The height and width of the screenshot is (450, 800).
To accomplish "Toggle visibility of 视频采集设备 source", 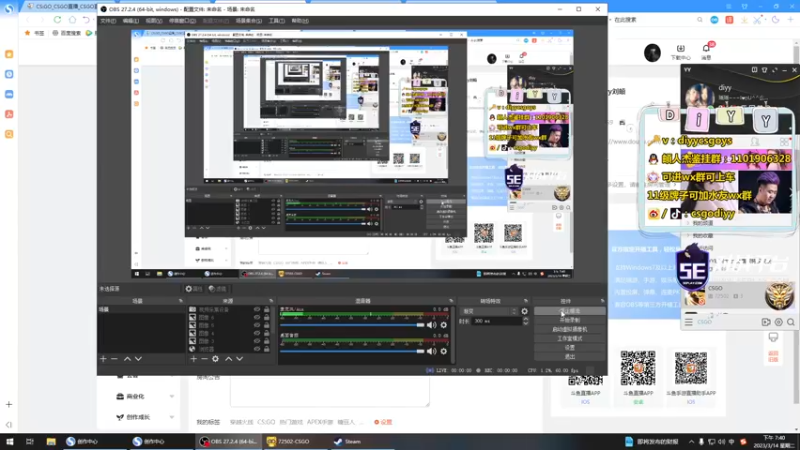I will [x=257, y=310].
